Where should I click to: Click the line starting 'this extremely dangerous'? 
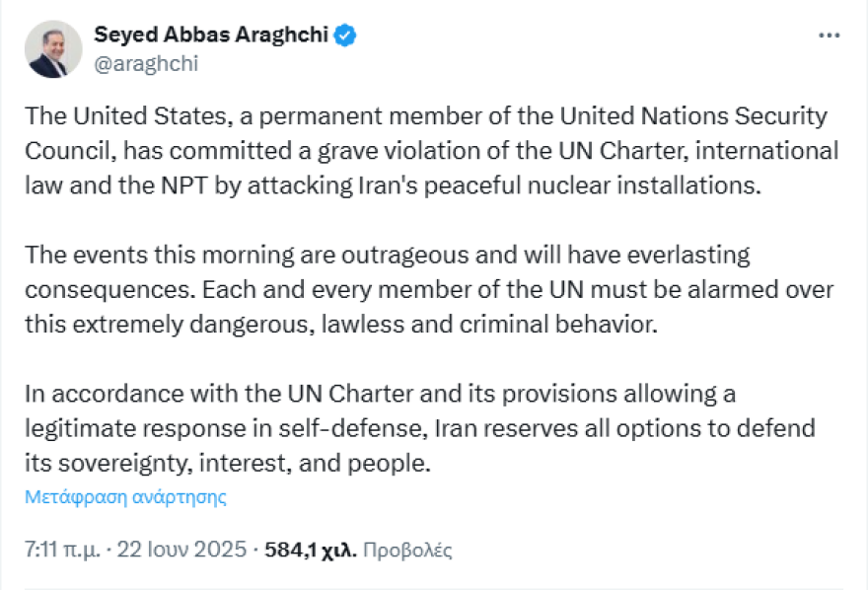point(341,325)
